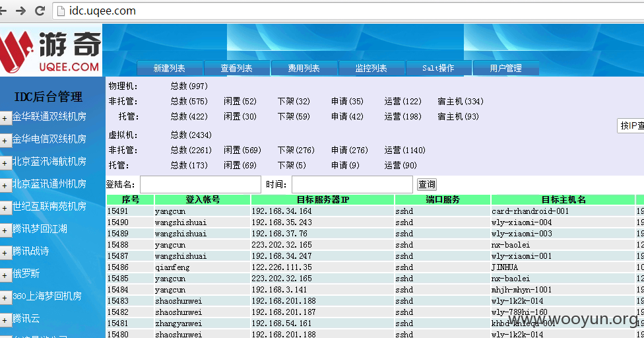The image size is (644, 338).
Task: Focus the 时间 input field
Action: click(x=352, y=184)
